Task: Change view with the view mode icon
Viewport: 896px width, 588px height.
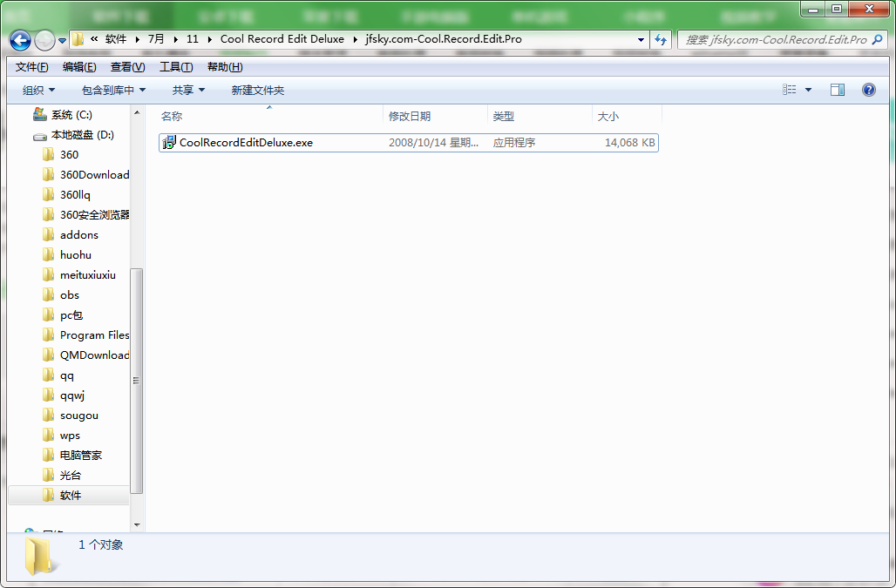Action: 789,90
